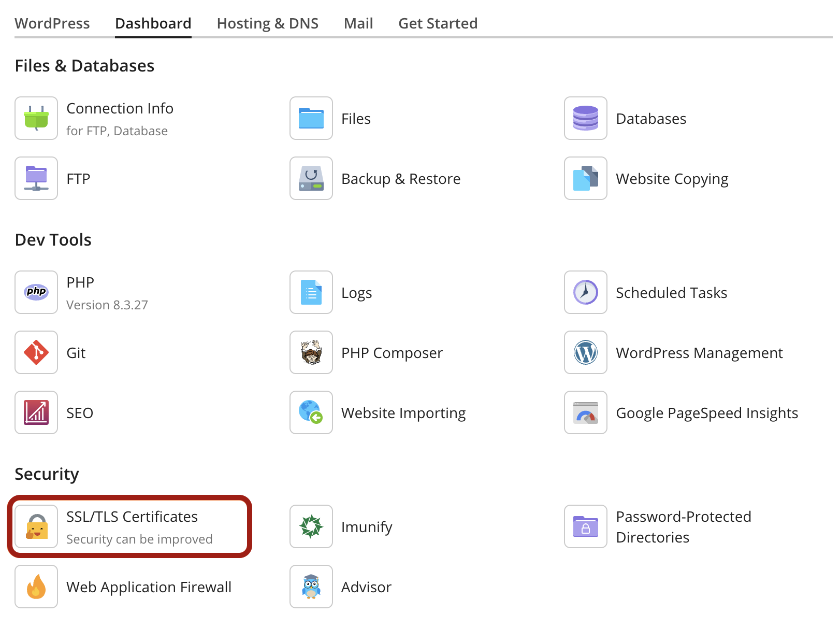Open the Password-Protected Directories link

[684, 527]
